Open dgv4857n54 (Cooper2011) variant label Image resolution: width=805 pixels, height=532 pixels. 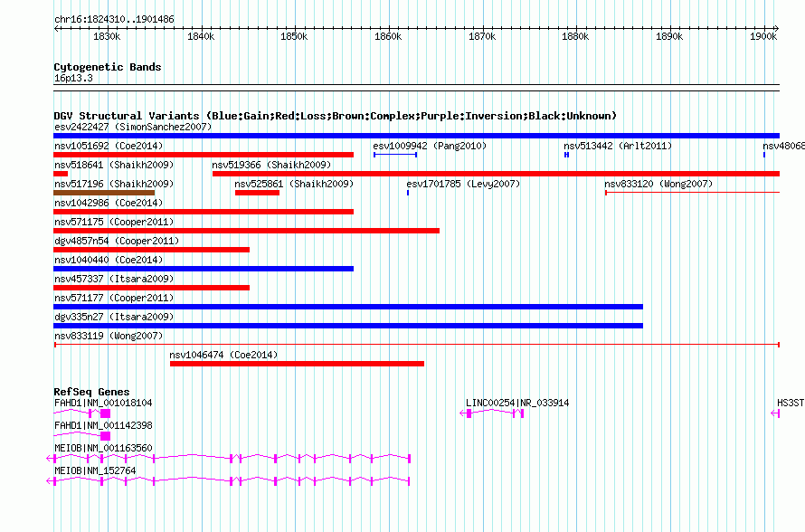tap(117, 241)
